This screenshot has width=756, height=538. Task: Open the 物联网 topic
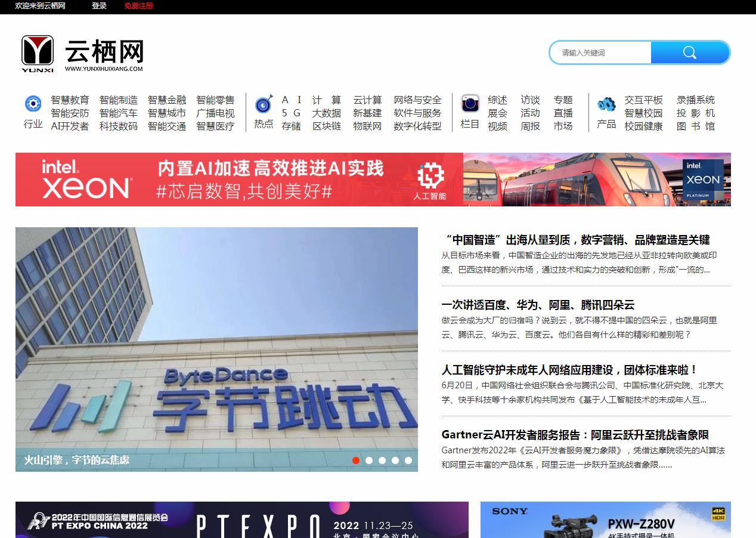pyautogui.click(x=367, y=126)
